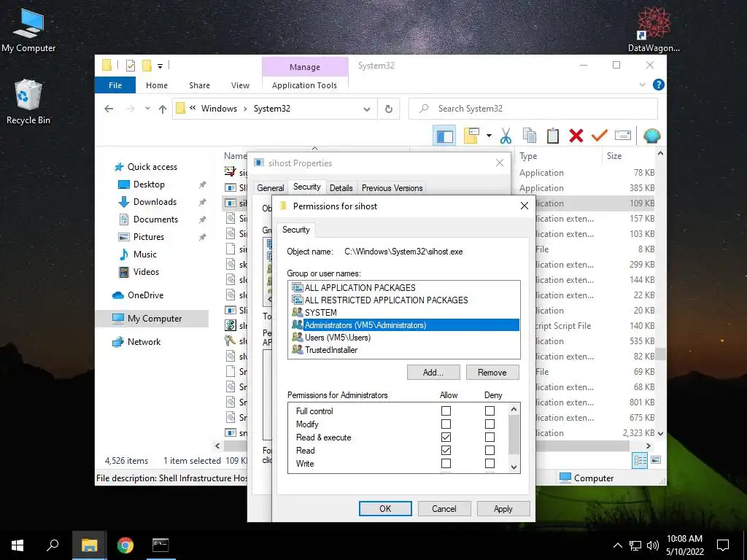Image resolution: width=747 pixels, height=560 pixels.
Task: Click the Paste clipboard icon in toolbar
Action: pos(553,136)
